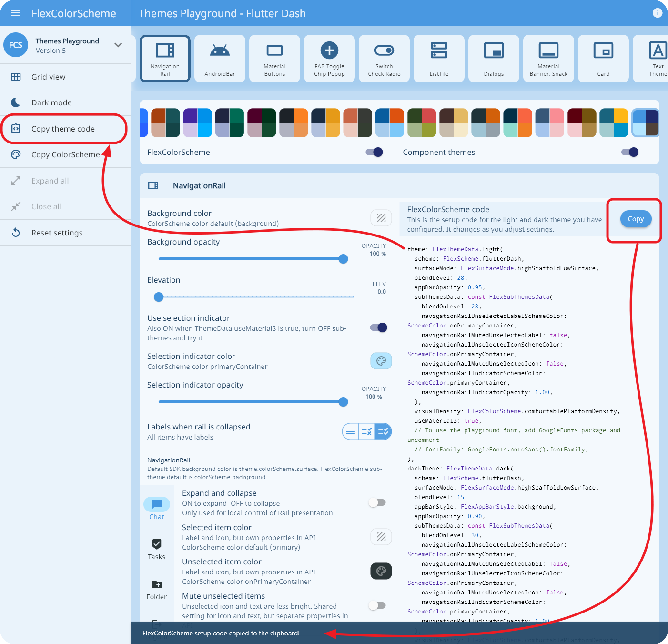The image size is (668, 644).
Task: Click the Copy ColorScheme palette icon
Action: point(16,154)
